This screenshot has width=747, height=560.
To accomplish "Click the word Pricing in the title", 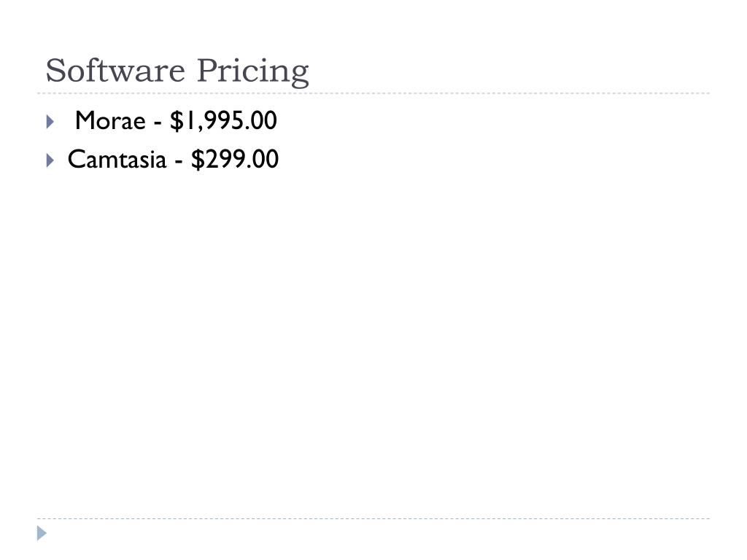I will [x=253, y=72].
